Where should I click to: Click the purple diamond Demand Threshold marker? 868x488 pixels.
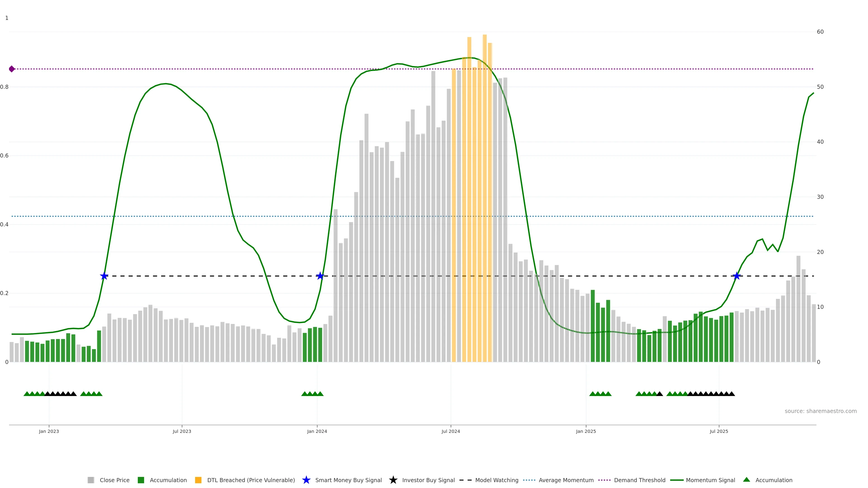coord(12,69)
